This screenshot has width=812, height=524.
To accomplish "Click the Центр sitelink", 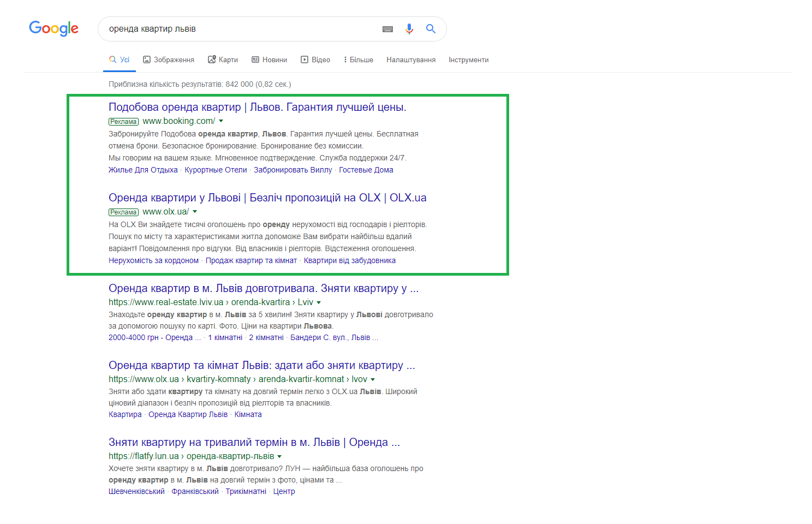I will [284, 491].
